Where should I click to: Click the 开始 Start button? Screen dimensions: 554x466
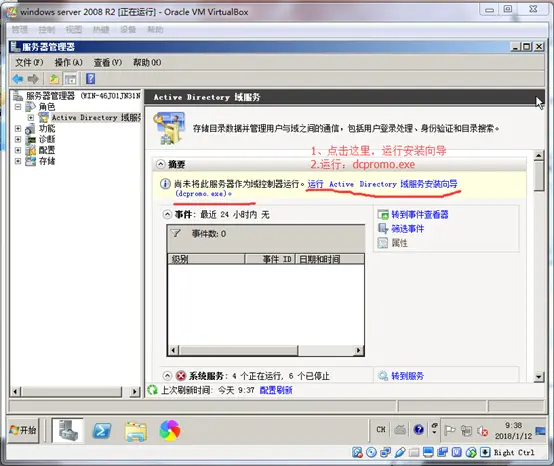23,430
